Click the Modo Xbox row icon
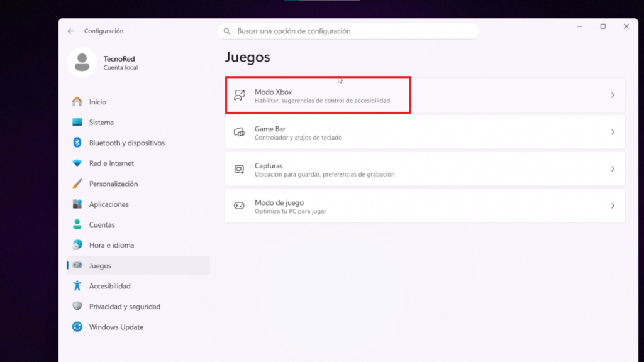 pos(239,96)
